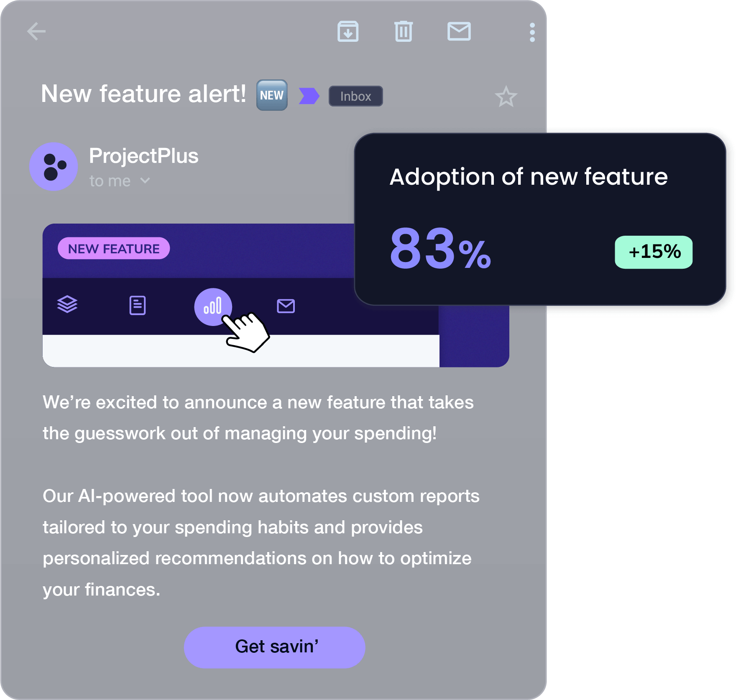Click the purple important marker arrow
Viewport: 741px width, 700px height.
point(309,96)
